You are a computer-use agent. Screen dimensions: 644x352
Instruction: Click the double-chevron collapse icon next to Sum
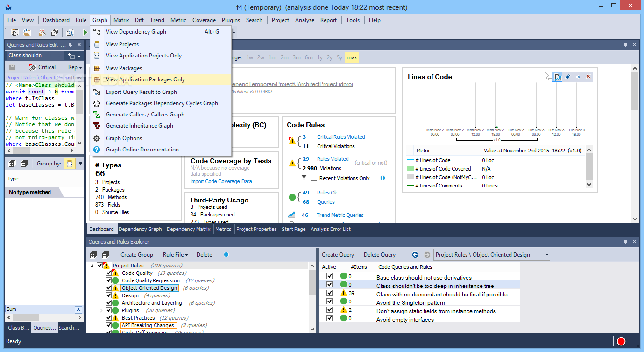(x=78, y=309)
